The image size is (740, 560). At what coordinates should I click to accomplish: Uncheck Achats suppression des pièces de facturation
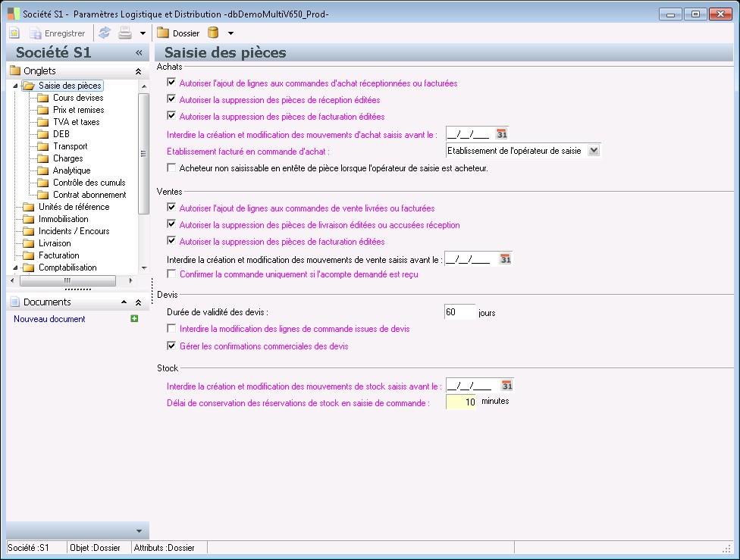(171, 116)
